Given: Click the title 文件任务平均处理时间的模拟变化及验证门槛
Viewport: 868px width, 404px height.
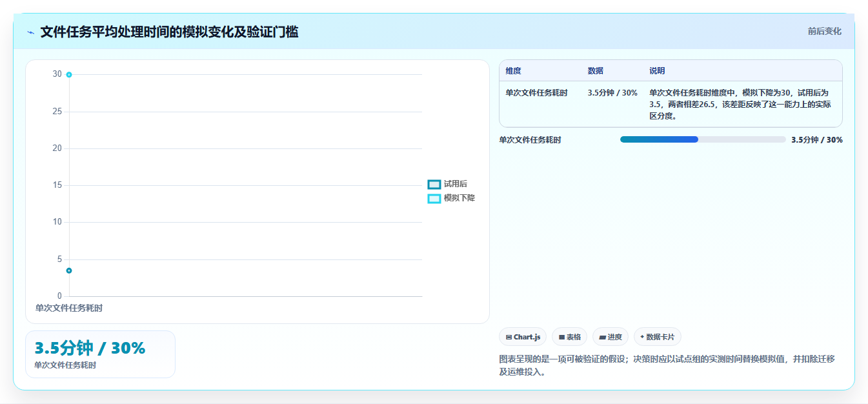Looking at the screenshot, I should 169,32.
